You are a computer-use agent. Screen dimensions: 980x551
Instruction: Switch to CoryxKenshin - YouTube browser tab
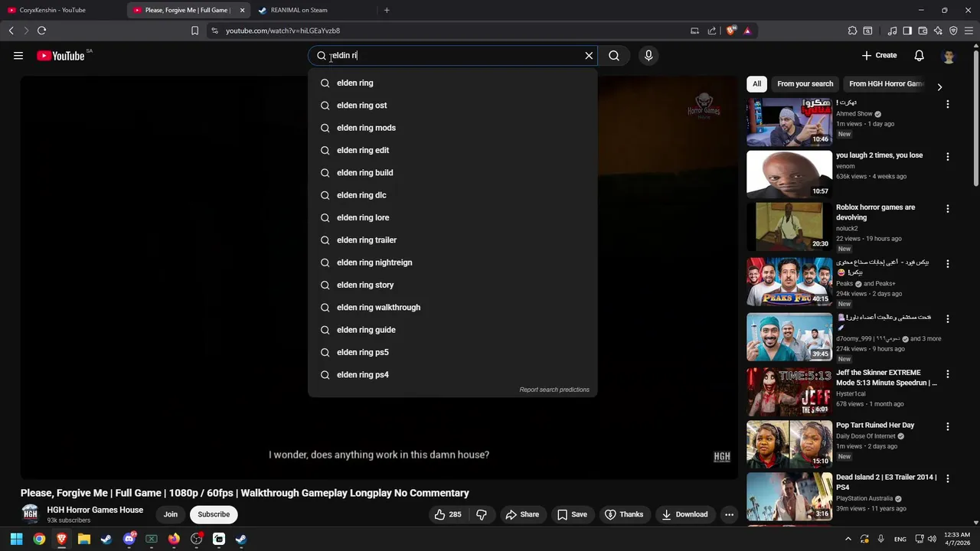(60, 10)
